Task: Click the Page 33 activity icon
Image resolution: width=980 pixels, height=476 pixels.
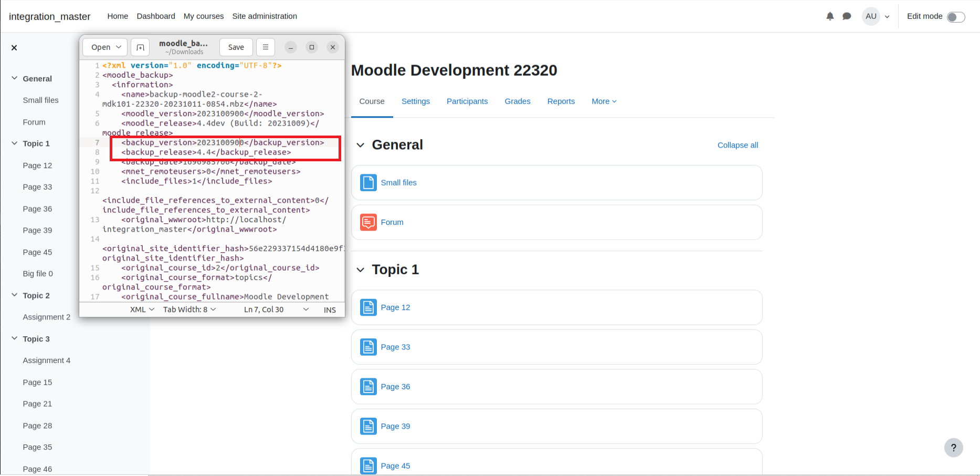Action: [x=368, y=347]
